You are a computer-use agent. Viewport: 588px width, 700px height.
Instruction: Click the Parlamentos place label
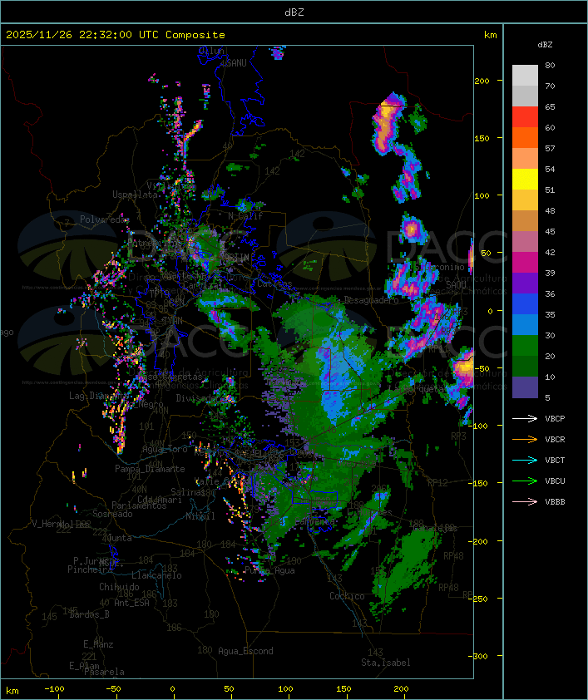coord(139,505)
